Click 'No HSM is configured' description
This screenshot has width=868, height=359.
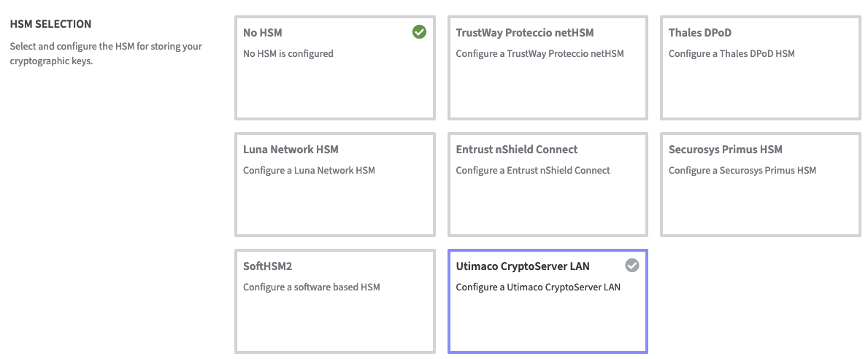point(288,53)
